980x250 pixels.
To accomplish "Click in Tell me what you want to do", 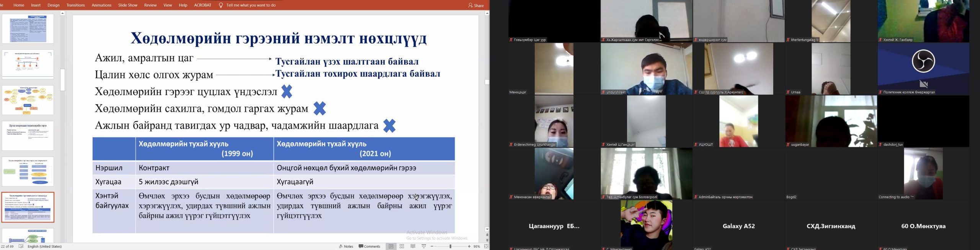I will point(251,5).
